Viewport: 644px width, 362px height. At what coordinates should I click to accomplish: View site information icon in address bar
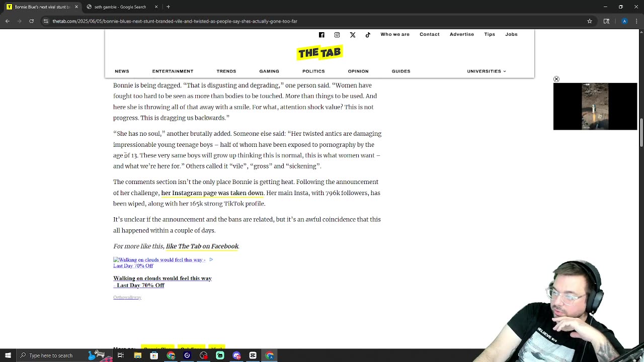(46, 21)
